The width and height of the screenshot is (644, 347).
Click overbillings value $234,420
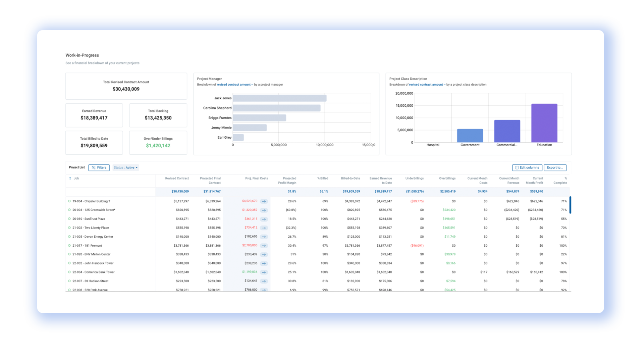coord(449,210)
